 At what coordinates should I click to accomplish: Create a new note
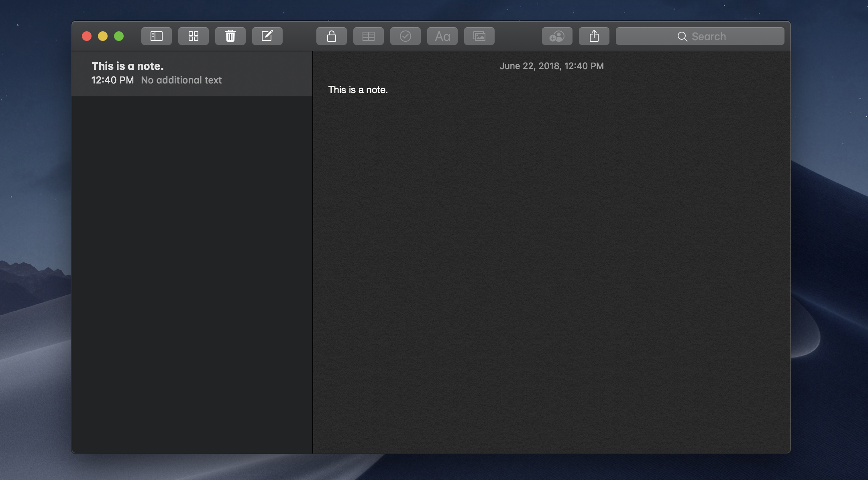[x=267, y=36]
